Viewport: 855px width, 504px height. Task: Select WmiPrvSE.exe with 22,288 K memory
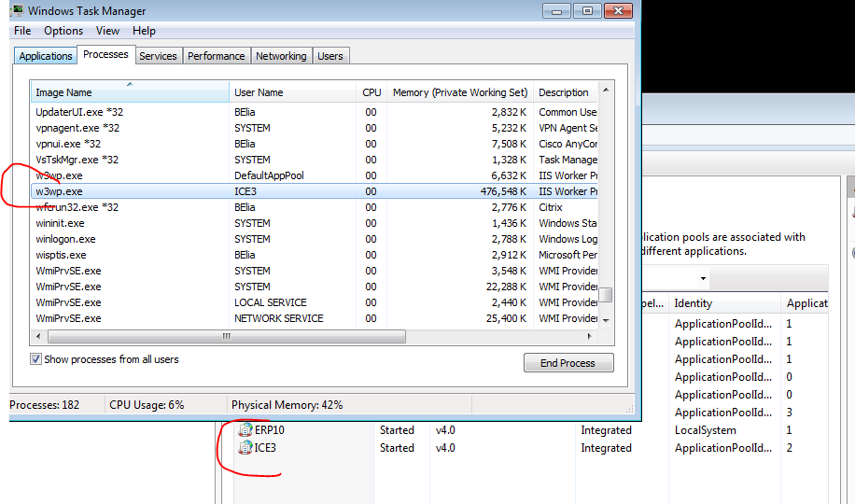tap(314, 287)
